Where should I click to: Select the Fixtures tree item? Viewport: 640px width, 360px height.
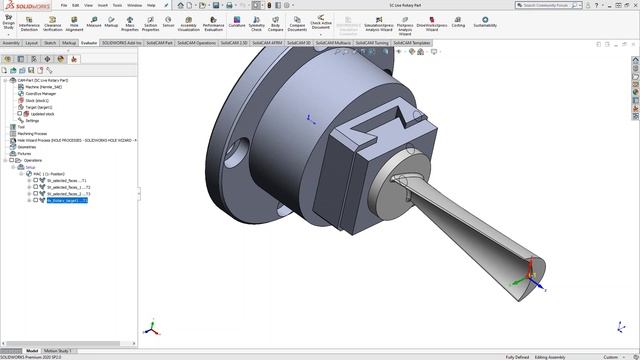21,153
